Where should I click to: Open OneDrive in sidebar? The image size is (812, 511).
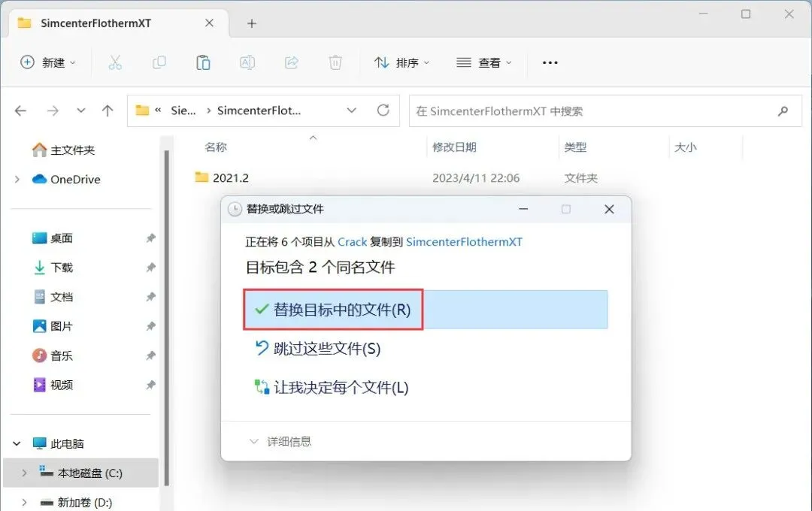pyautogui.click(x=65, y=179)
